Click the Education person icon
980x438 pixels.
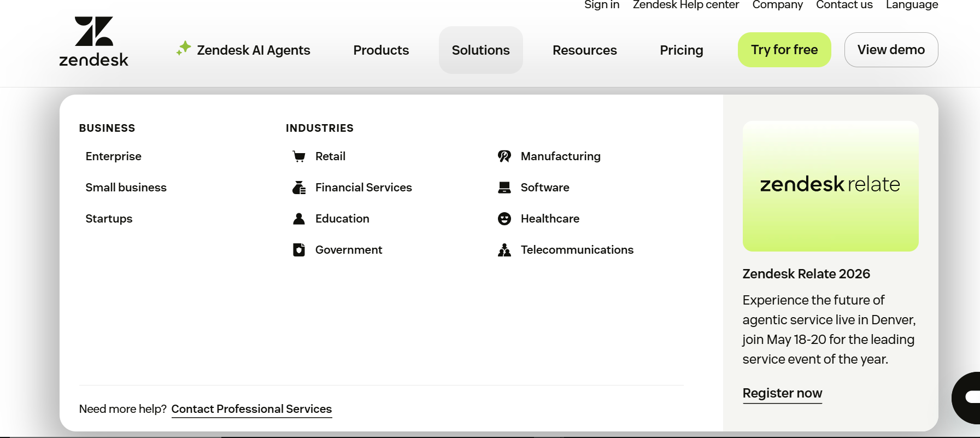click(x=299, y=219)
